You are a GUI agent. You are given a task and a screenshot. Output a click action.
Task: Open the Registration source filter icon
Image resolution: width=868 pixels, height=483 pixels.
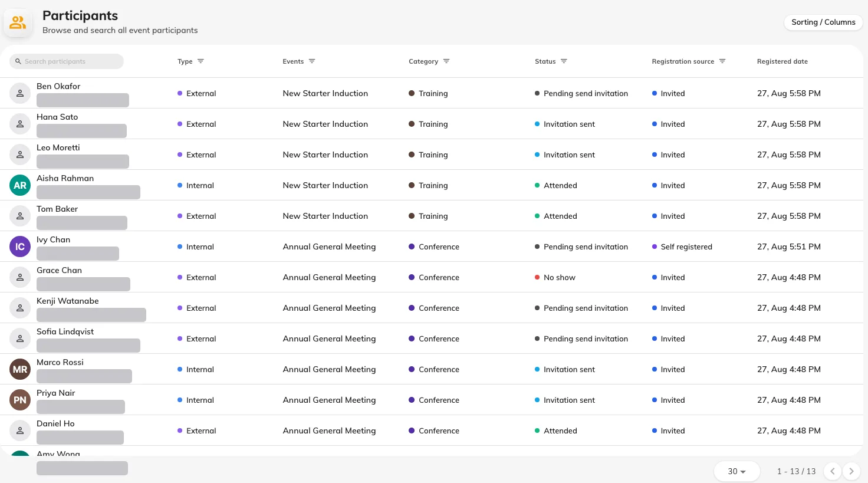(722, 61)
